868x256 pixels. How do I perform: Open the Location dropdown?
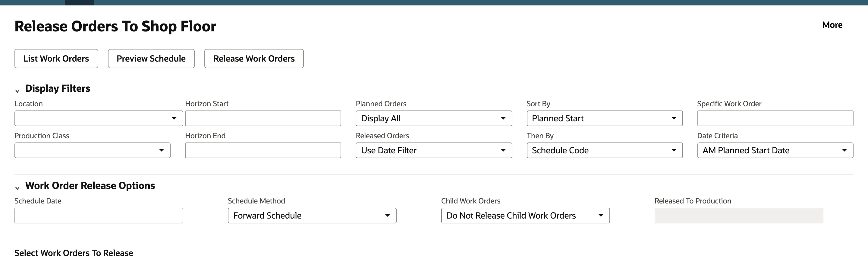click(x=99, y=118)
